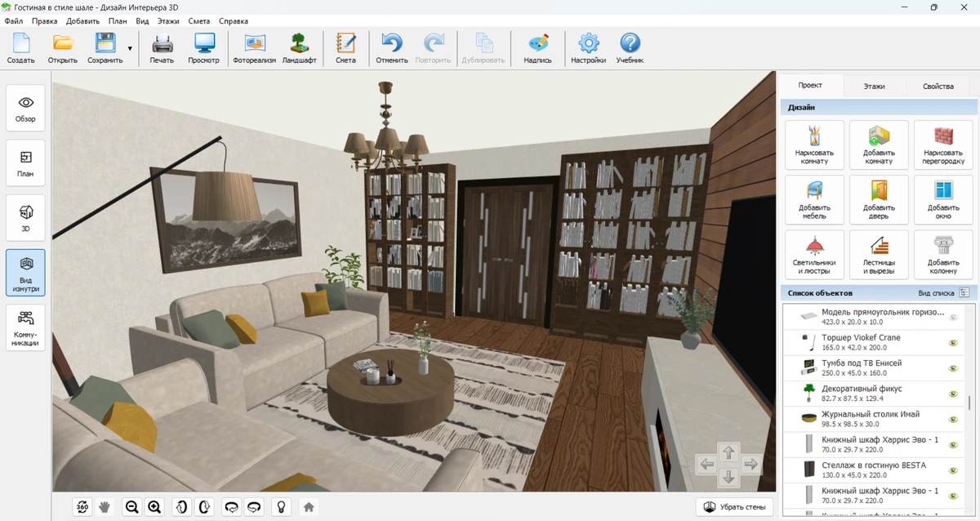Open the Этажи menu in menu bar
Image resolution: width=980 pixels, height=521 pixels.
169,20
